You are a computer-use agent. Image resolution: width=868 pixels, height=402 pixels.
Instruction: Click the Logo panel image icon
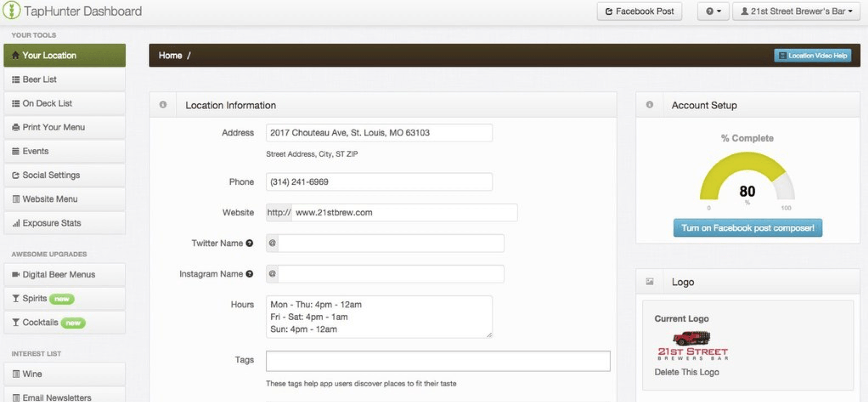pyautogui.click(x=650, y=281)
